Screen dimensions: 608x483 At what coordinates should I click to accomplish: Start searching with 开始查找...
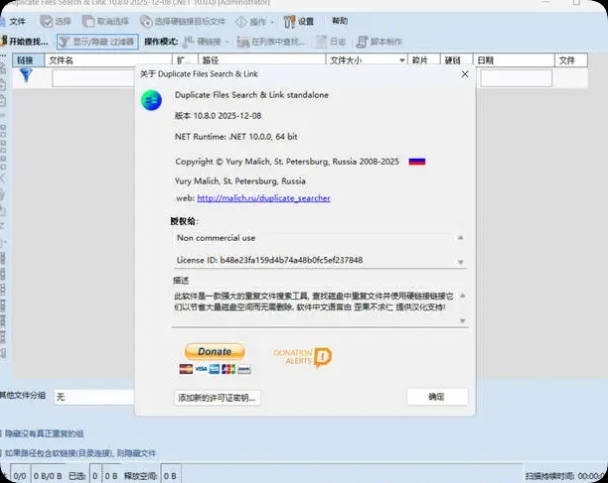coord(25,41)
